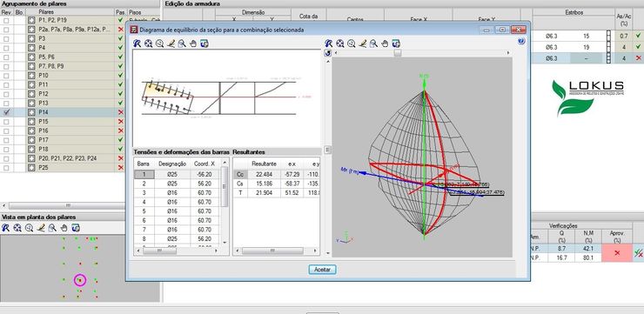Open the help question mark icon in the dialog

click(x=521, y=41)
